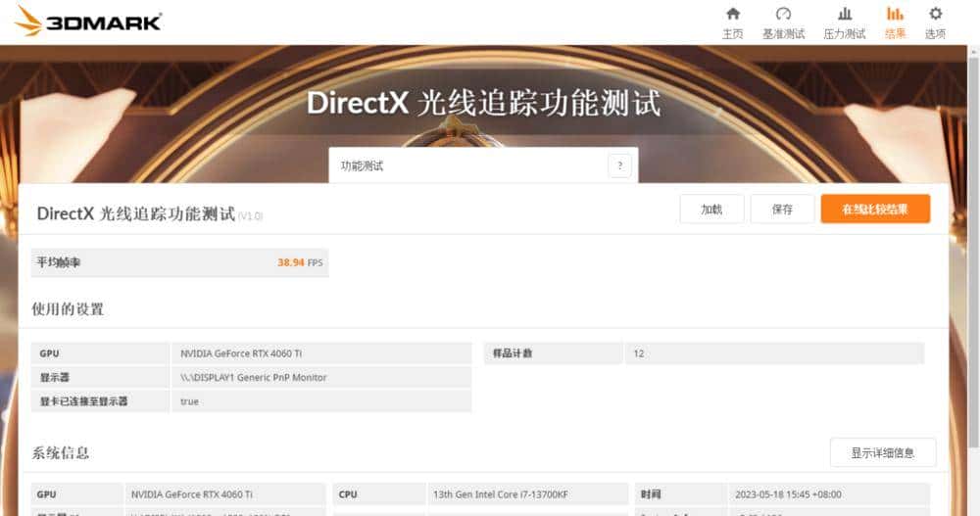Screen dimensions: 980x516
Task: Click the \\.\DISPLAY1 Generic PnP Monitor value
Action: click(x=253, y=377)
